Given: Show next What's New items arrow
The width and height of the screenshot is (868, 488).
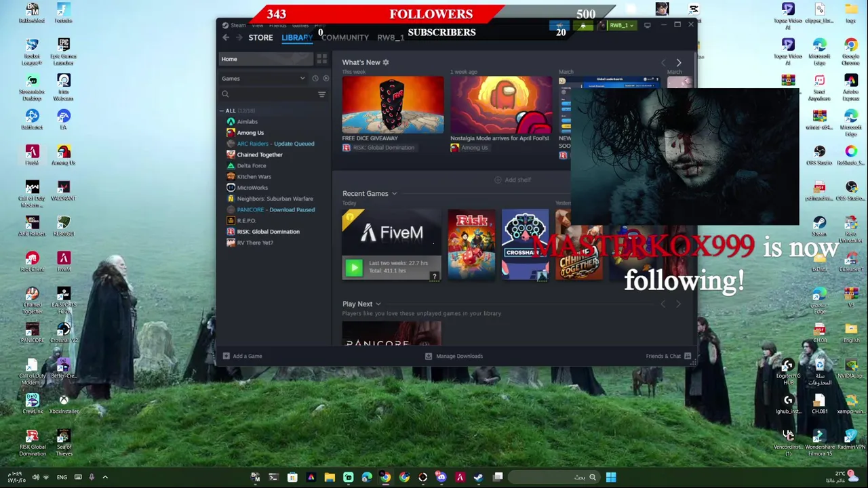Looking at the screenshot, I should [x=678, y=62].
